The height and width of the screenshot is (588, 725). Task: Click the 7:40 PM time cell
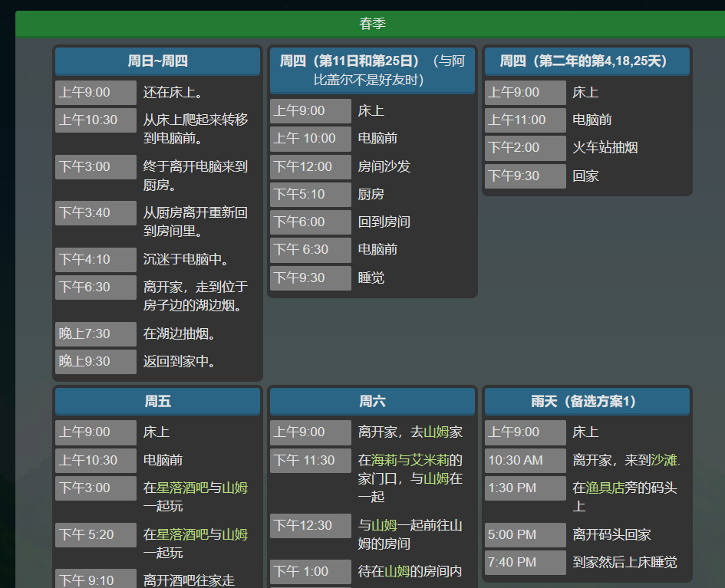point(526,563)
